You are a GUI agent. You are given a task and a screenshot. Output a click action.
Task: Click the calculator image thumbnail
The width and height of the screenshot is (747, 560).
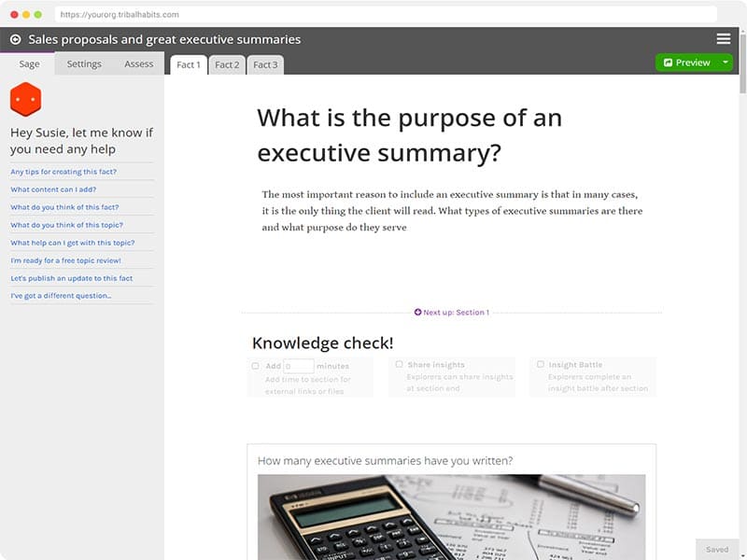tap(451, 516)
